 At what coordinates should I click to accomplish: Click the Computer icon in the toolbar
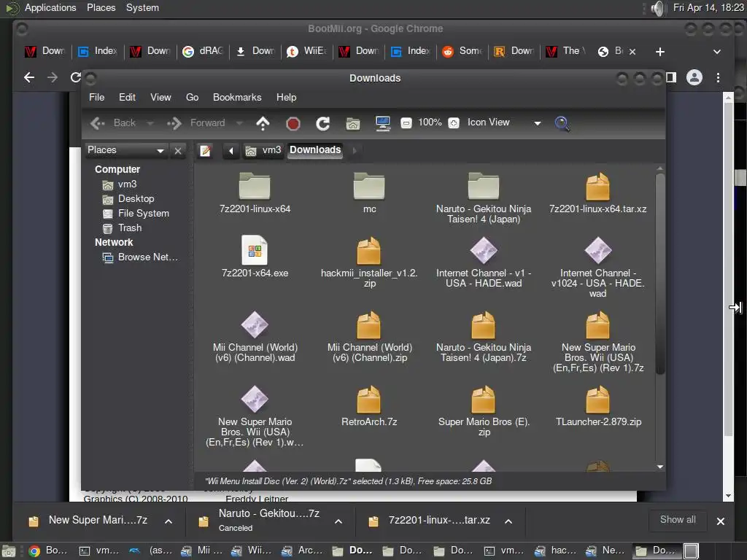point(383,123)
